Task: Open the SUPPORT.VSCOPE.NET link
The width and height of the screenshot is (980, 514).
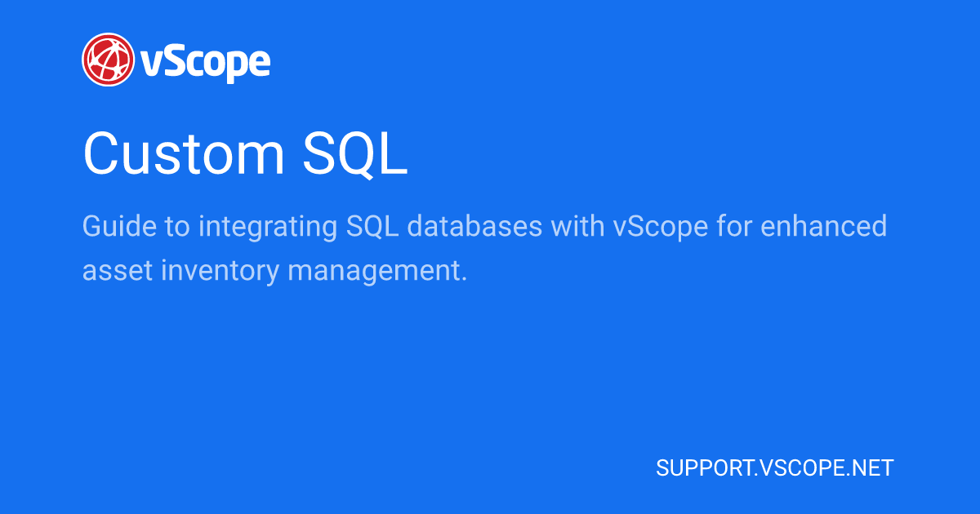Action: point(775,468)
